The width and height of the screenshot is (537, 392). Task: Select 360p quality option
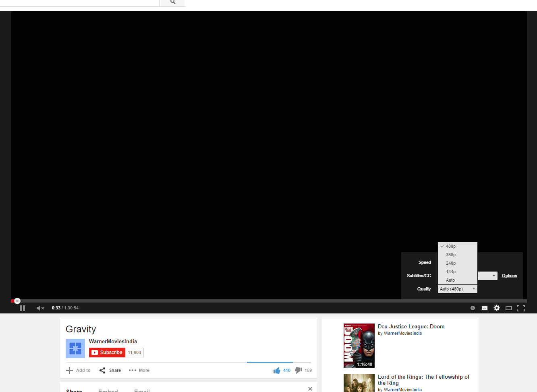point(451,255)
